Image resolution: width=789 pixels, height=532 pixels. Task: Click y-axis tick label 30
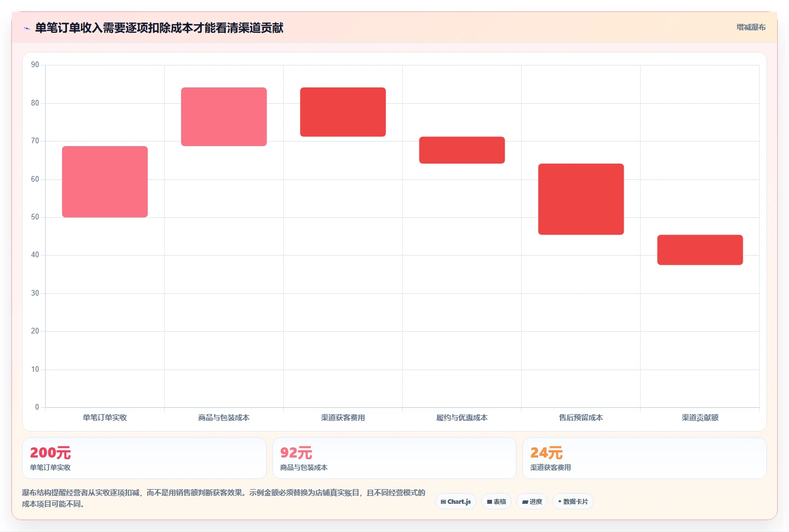coord(35,293)
